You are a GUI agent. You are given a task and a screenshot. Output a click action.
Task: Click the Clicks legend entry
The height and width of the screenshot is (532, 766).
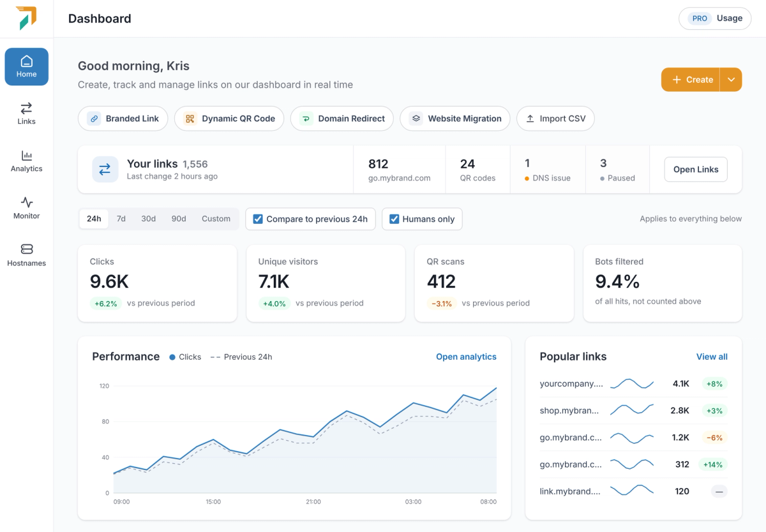[185, 357]
